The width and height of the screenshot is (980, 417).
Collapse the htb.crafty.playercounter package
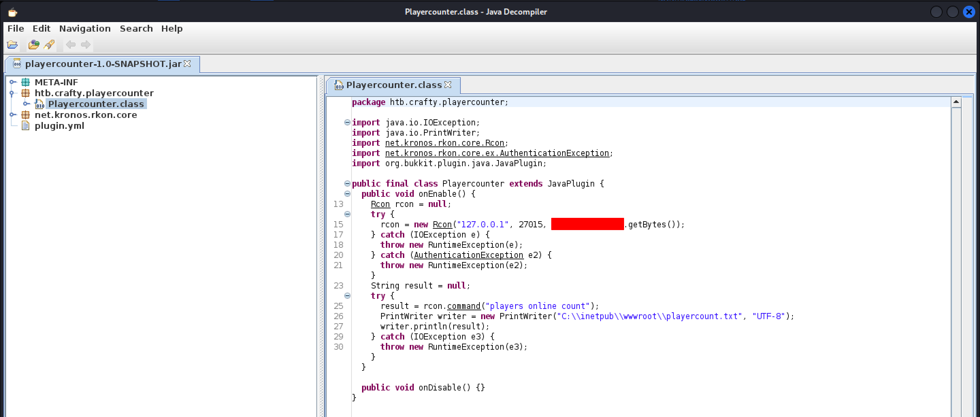pos(12,93)
